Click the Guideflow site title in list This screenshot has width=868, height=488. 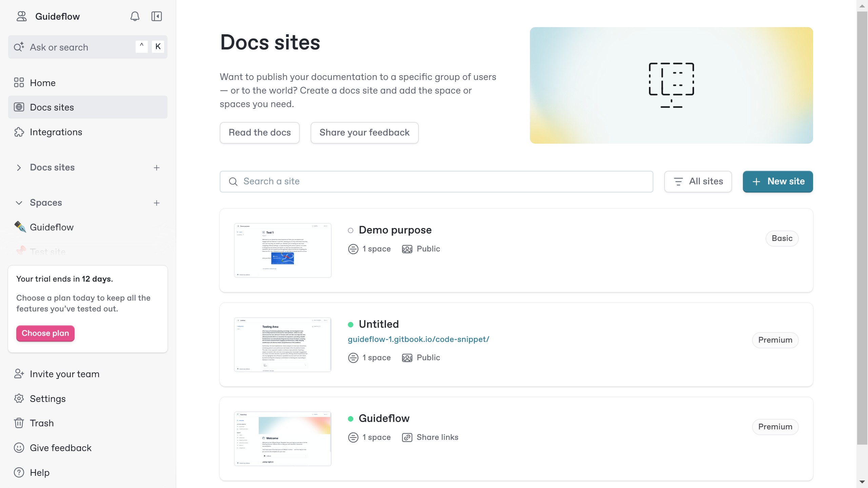(x=384, y=419)
